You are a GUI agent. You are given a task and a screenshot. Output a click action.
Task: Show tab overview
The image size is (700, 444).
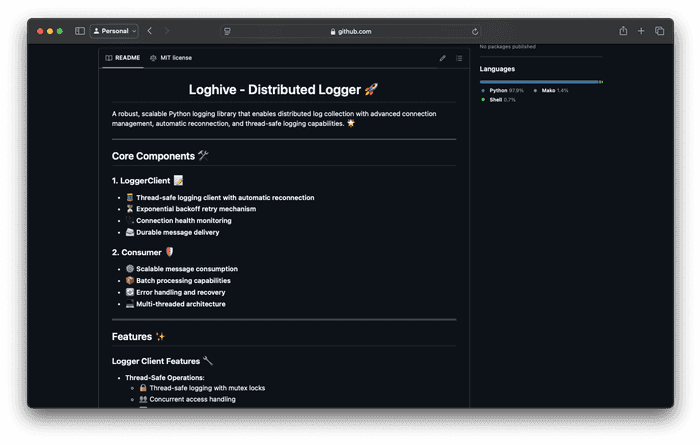point(659,31)
